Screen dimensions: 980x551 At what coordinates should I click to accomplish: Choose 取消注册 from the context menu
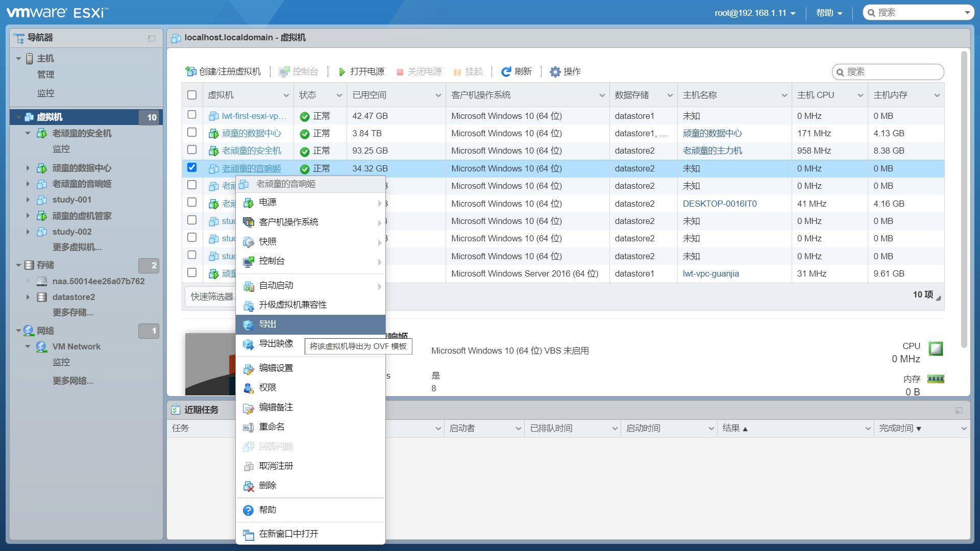[x=310, y=466]
